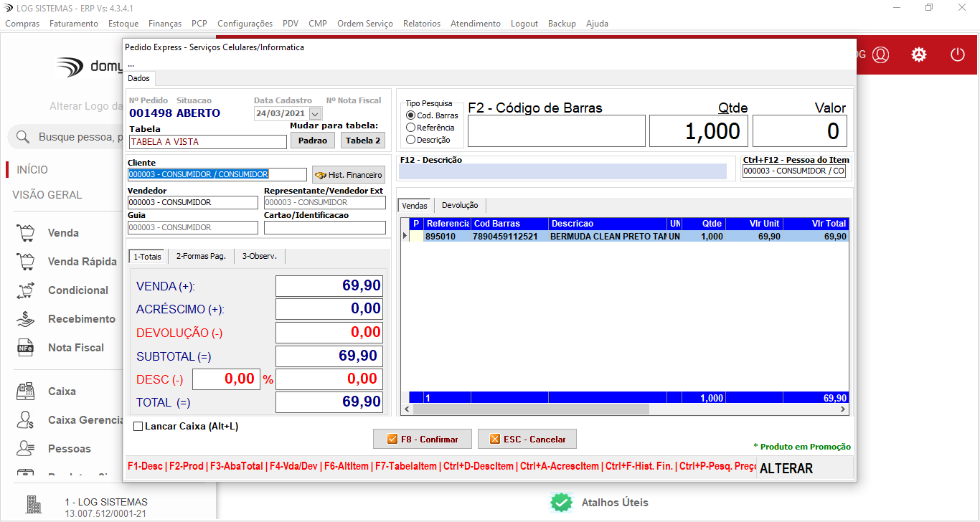Click right arrow of grid scrollbar
The image size is (980, 522).
coord(843,409)
